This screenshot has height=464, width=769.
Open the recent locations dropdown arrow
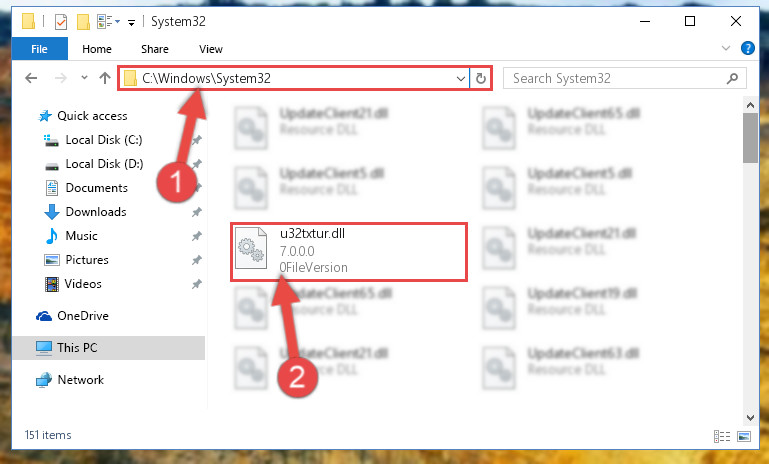tap(84, 77)
